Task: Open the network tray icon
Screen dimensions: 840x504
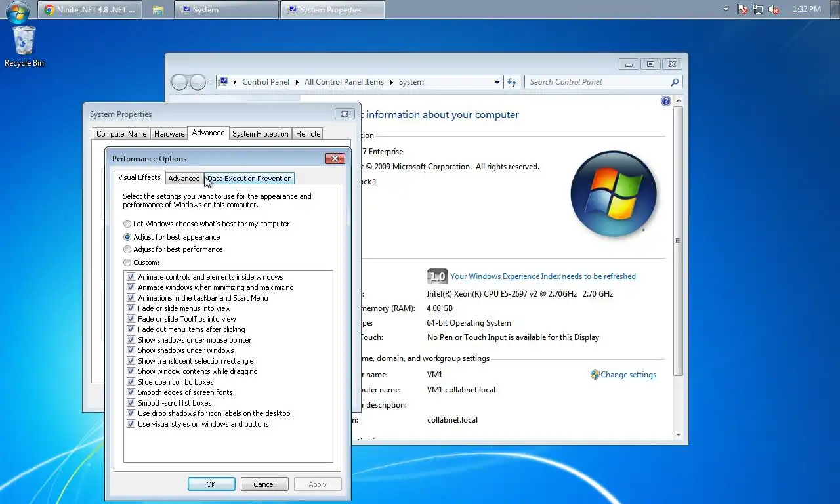Action: 758,10
